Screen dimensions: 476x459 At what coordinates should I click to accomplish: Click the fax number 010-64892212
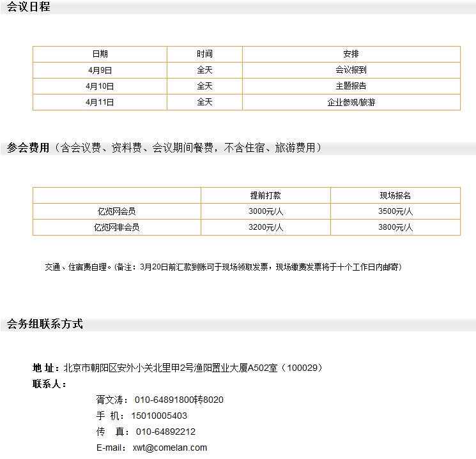tap(165, 432)
